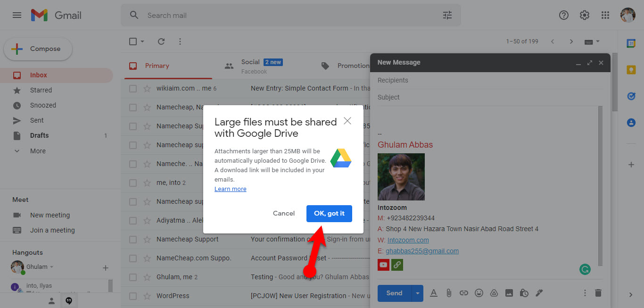
Task: Open the Drafts folder
Action: coord(57,135)
